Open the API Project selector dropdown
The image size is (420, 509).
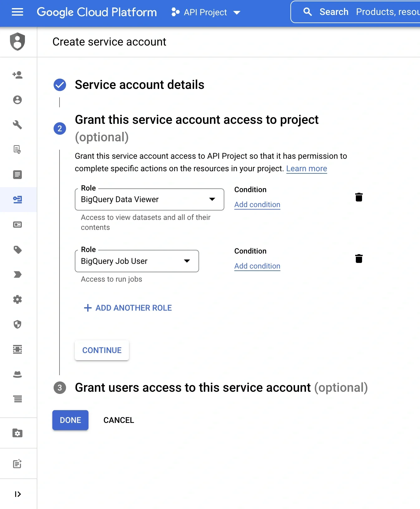point(206,12)
